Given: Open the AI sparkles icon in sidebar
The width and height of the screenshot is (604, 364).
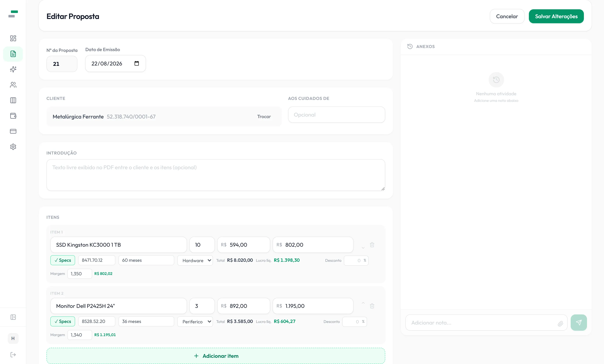Looking at the screenshot, I should pyautogui.click(x=13, y=69).
